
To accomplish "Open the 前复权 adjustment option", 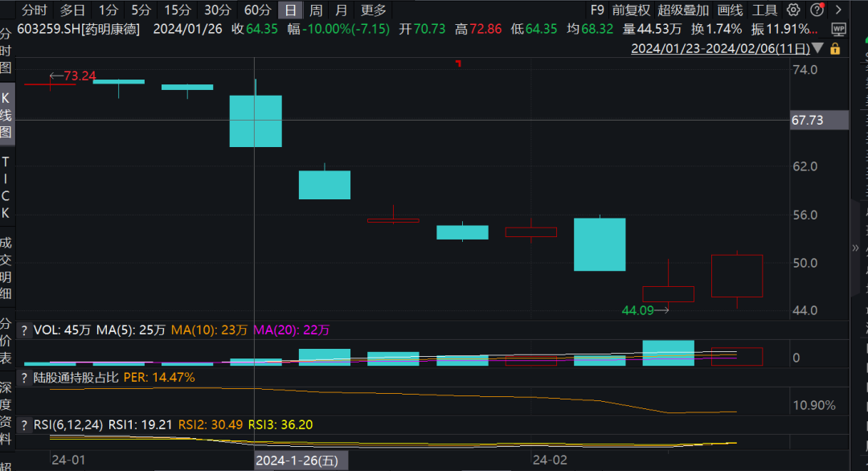I will point(631,10).
